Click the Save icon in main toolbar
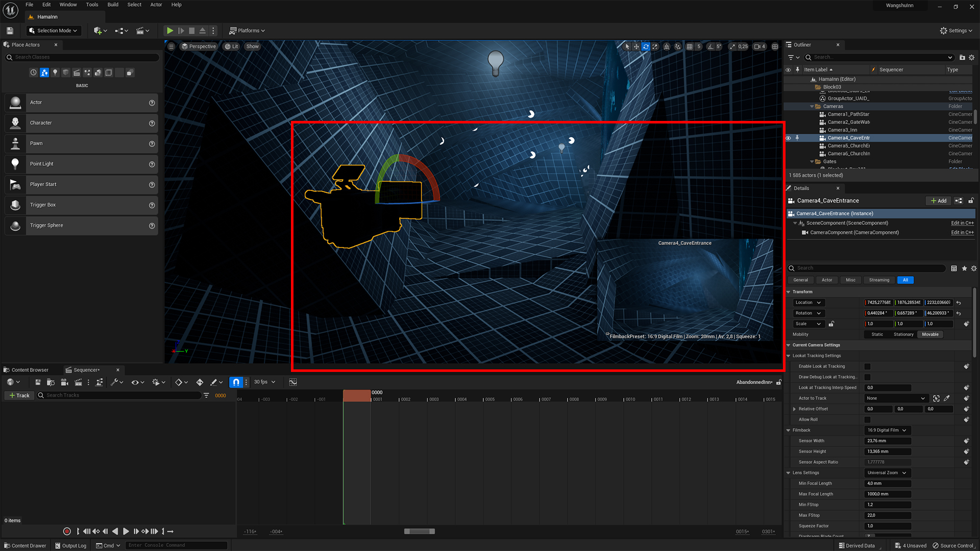The width and height of the screenshot is (980, 551). (x=10, y=31)
